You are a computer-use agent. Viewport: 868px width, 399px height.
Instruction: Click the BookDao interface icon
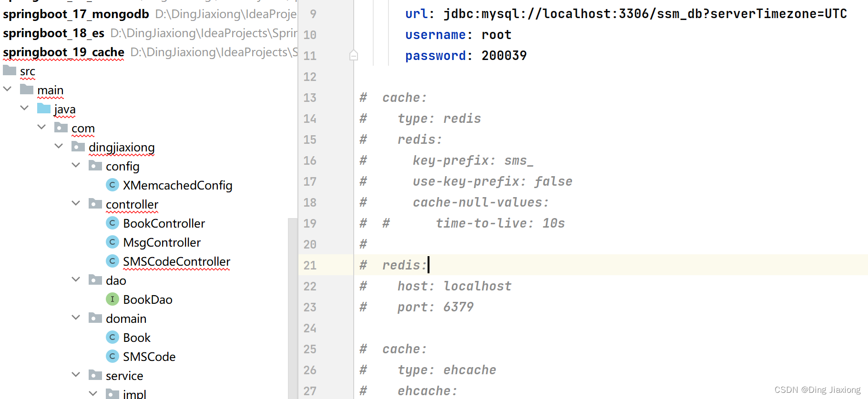coord(112,299)
